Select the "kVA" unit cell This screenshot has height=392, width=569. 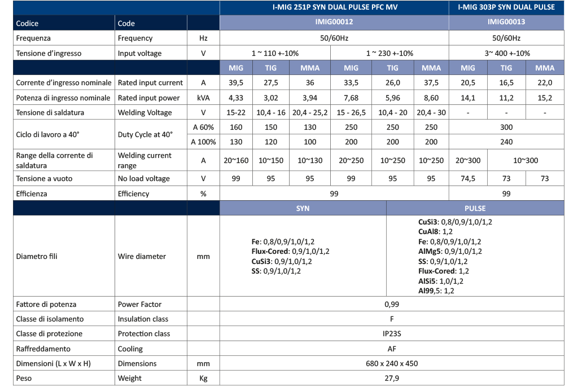[203, 98]
